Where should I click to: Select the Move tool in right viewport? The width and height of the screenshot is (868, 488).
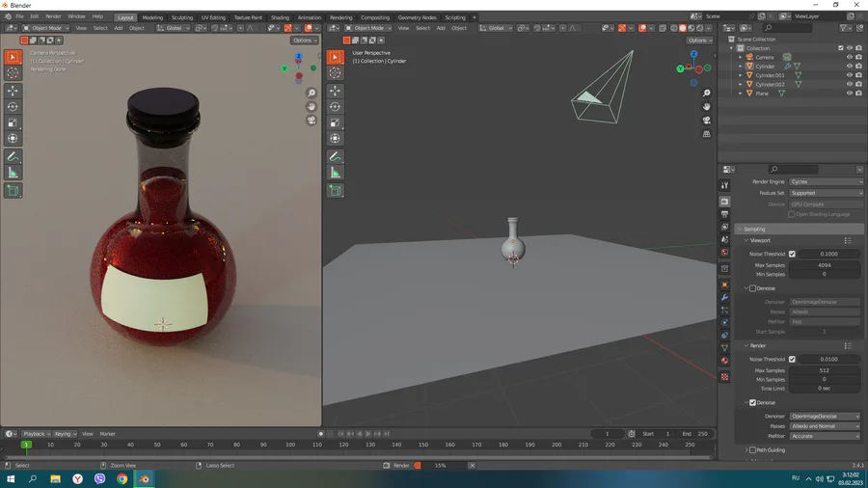pos(335,91)
